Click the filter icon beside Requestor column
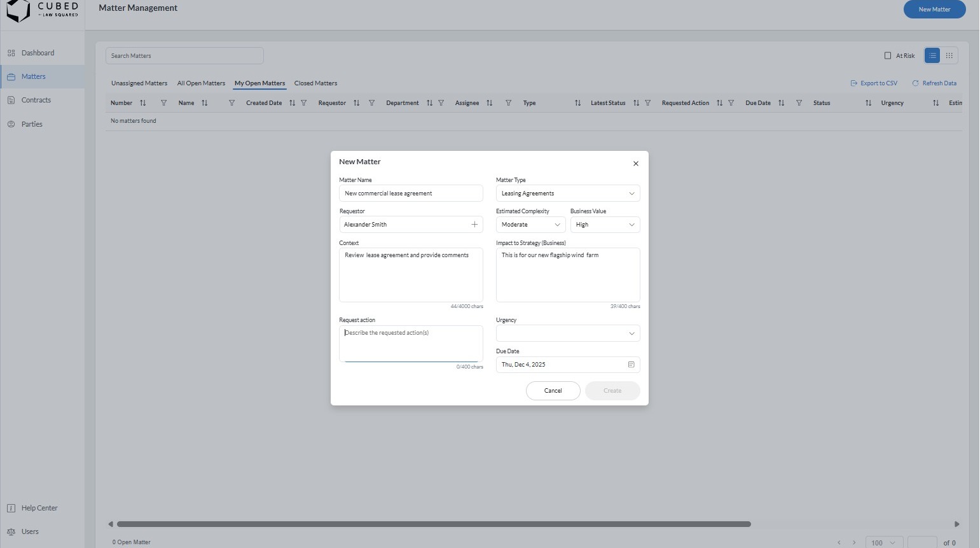980x548 pixels. click(x=372, y=103)
